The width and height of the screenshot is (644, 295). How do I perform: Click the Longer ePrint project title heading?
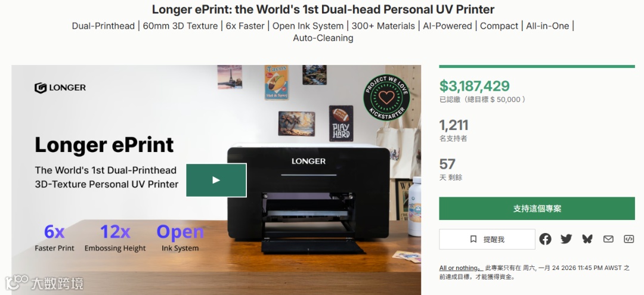[323, 9]
